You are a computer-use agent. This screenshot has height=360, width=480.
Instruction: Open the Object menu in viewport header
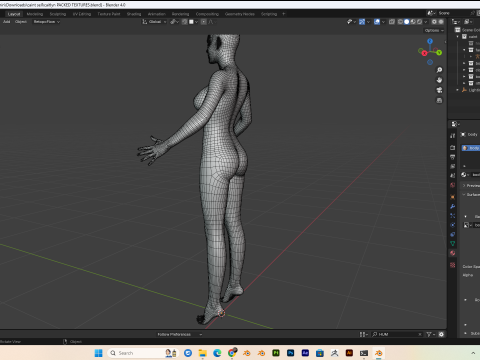(x=21, y=22)
